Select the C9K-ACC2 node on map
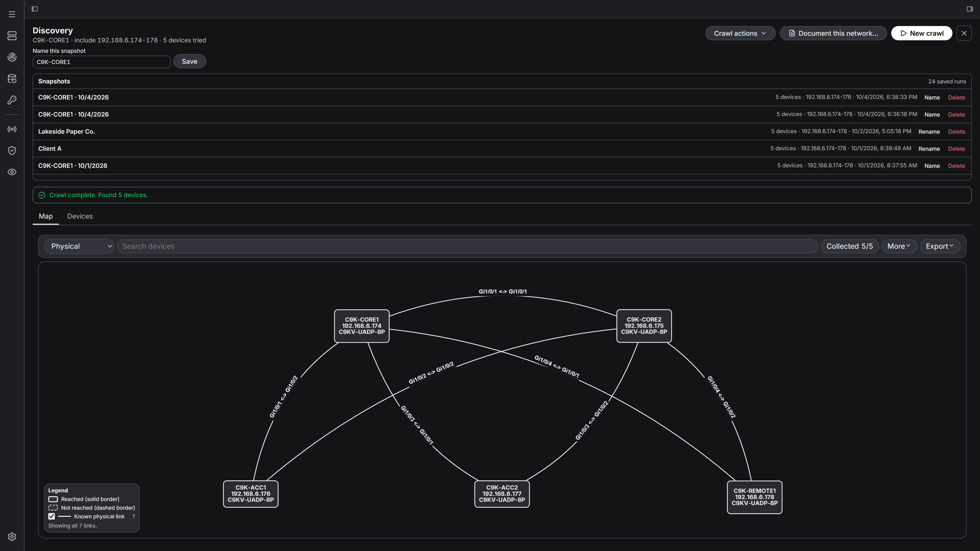Screen dimensions: 980x551 [502, 494]
